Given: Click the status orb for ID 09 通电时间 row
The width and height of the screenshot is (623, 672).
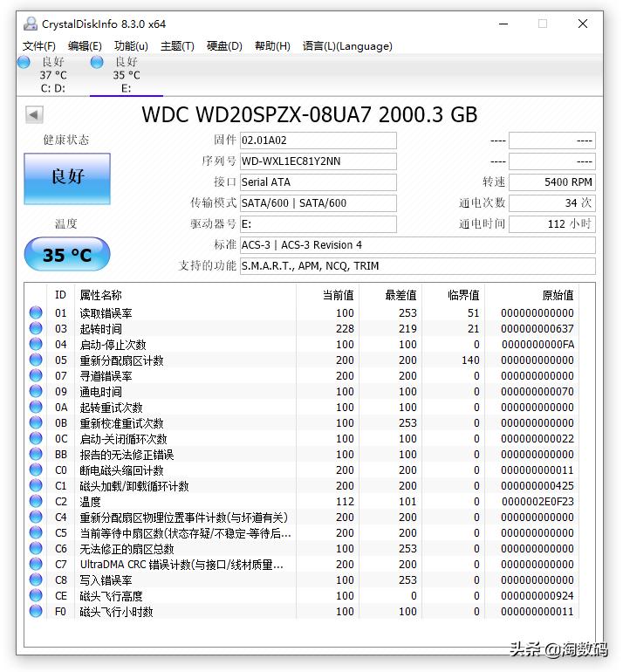Looking at the screenshot, I should pos(36,391).
